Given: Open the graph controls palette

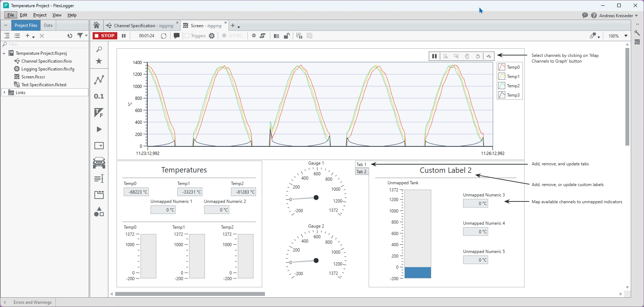Looking at the screenshot, I should (x=99, y=79).
